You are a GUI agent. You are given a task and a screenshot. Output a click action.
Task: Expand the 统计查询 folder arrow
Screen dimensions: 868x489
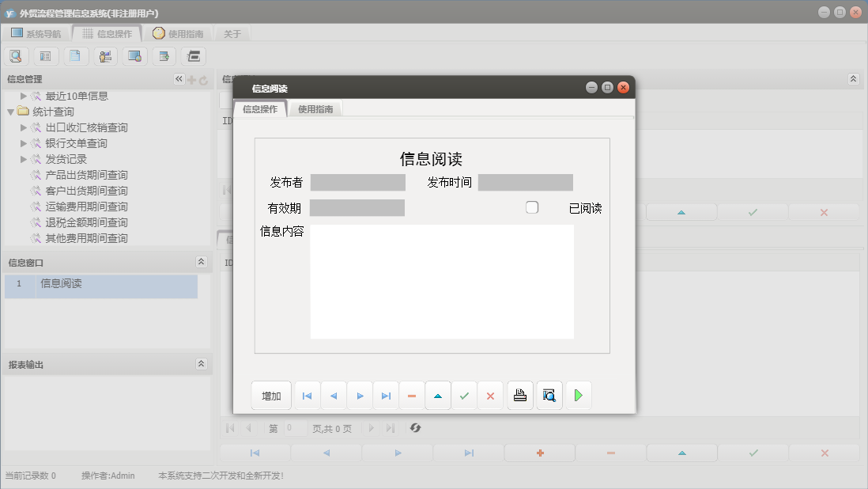pos(10,112)
